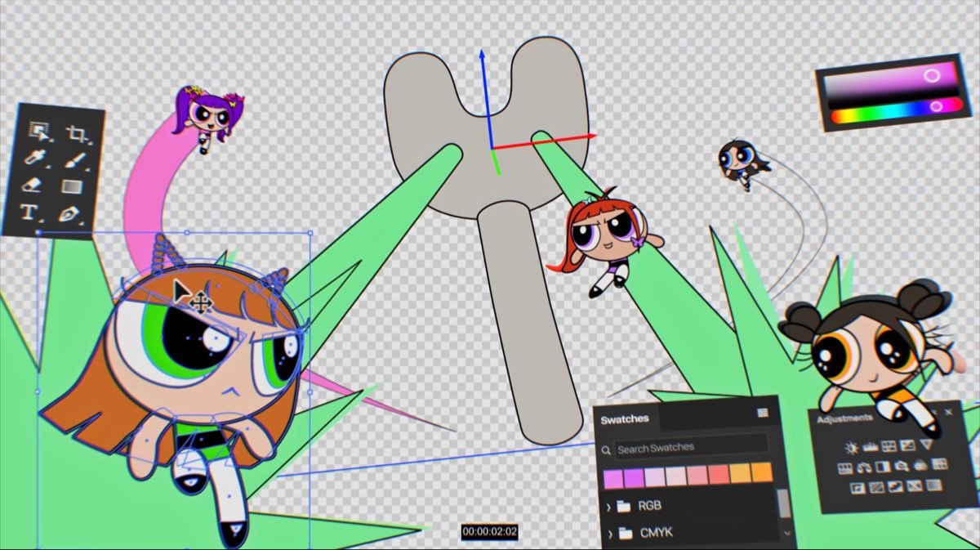Switch to the Swatches tab
Viewport: 980px width, 550px height.
pos(625,419)
